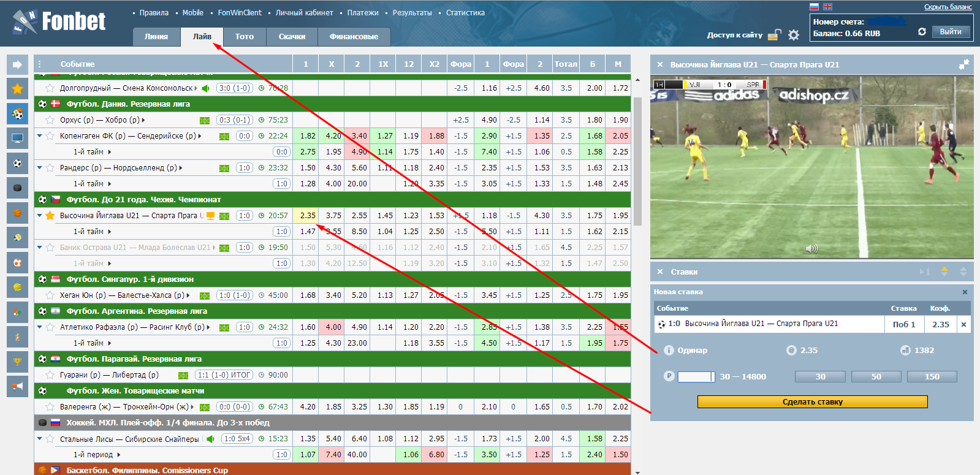Set the bet amount to 50
The height and width of the screenshot is (475, 980).
pyautogui.click(x=876, y=377)
